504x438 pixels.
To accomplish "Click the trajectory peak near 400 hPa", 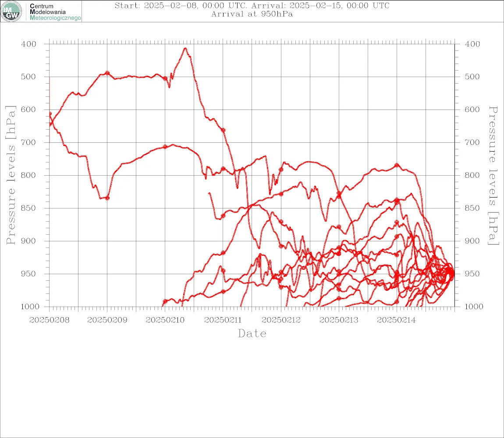I will 185,49.
